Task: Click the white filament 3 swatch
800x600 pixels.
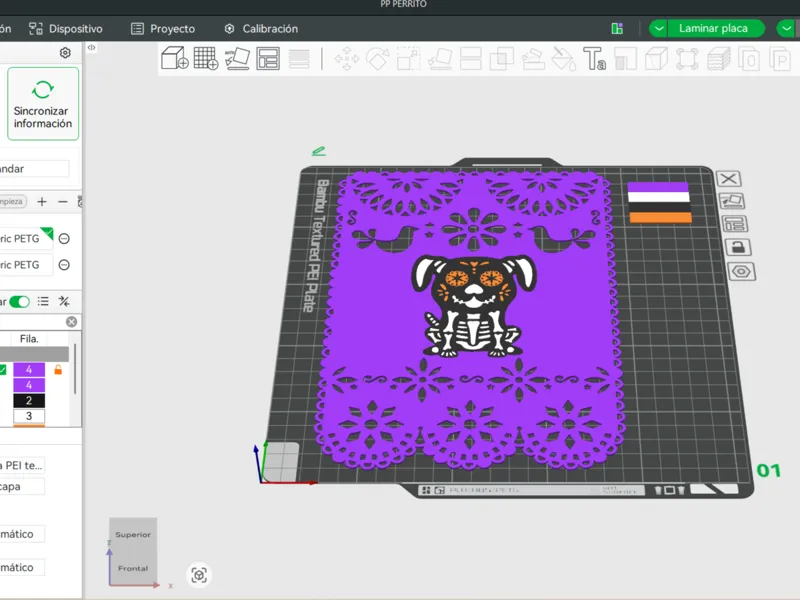Action: 29,416
